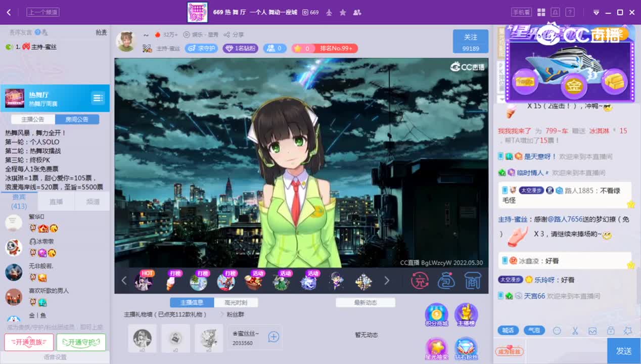The width and height of the screenshot is (641, 364).
Task: Open the members icon in the title bar
Action: (x=357, y=12)
